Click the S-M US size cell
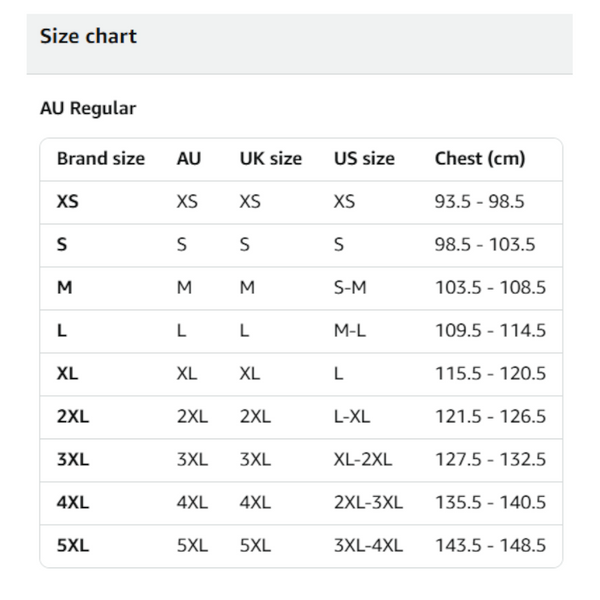 350,288
